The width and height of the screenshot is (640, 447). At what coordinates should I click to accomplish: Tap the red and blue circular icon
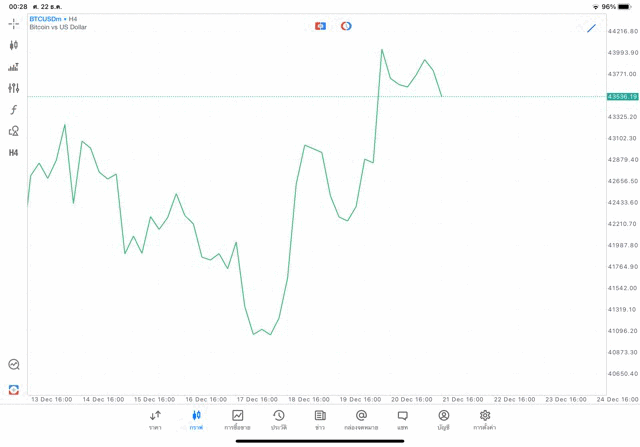[346, 26]
